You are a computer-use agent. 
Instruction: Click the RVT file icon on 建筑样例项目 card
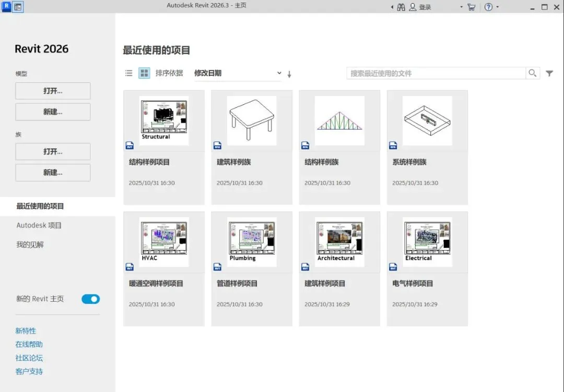tap(305, 267)
